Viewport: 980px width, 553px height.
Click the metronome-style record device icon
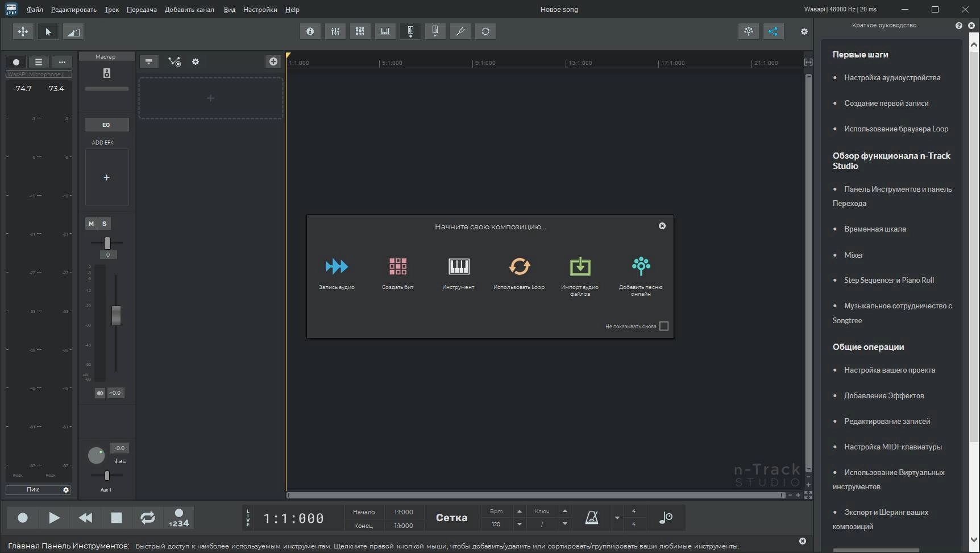coord(410,31)
